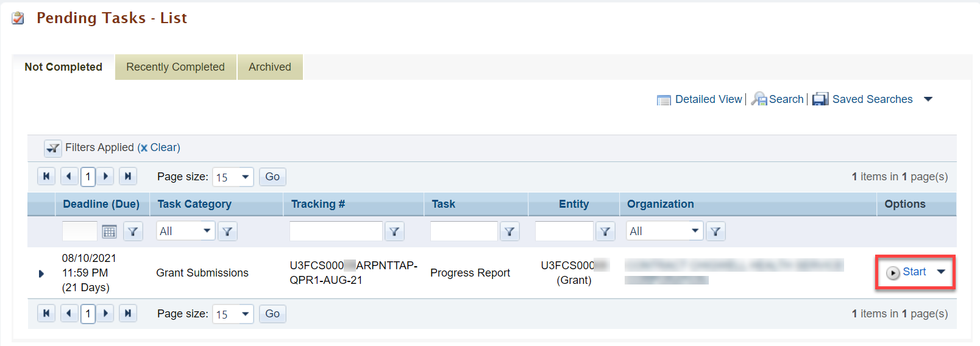Click the Organization column filter funnel
This screenshot has height=346, width=980.
pos(715,231)
